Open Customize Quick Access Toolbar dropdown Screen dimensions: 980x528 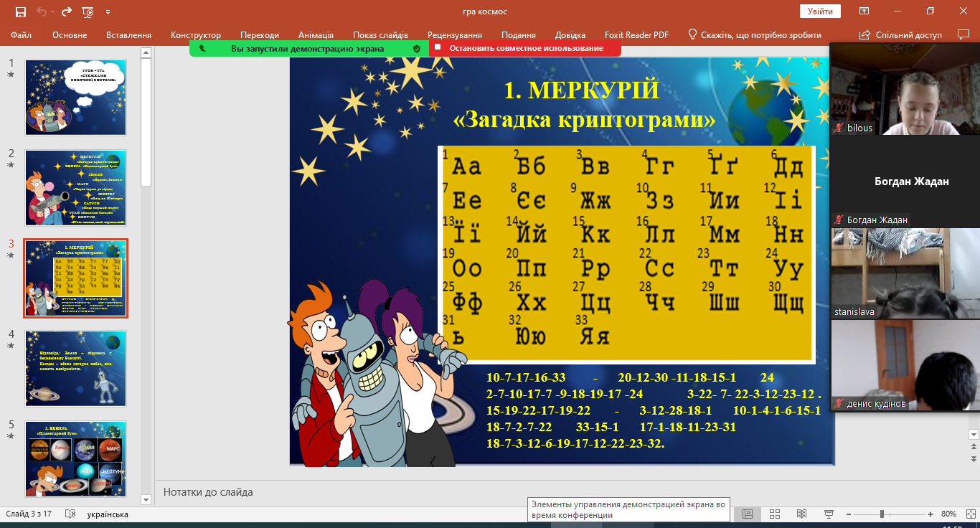coord(108,12)
